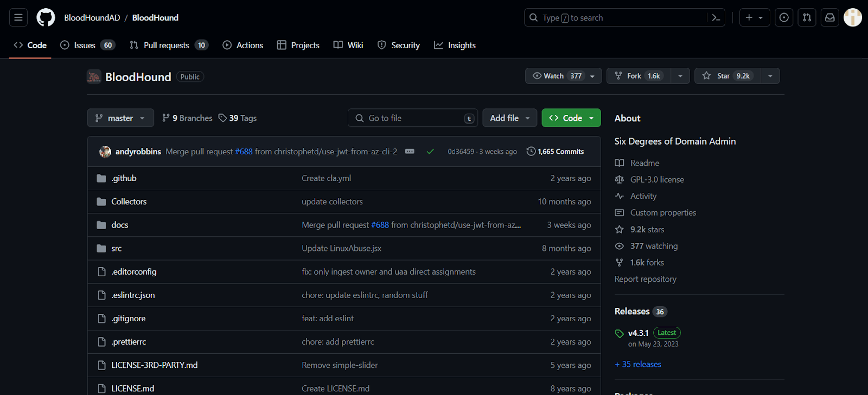Fork the BloodHound repository
868x395 pixels.
[639, 76]
